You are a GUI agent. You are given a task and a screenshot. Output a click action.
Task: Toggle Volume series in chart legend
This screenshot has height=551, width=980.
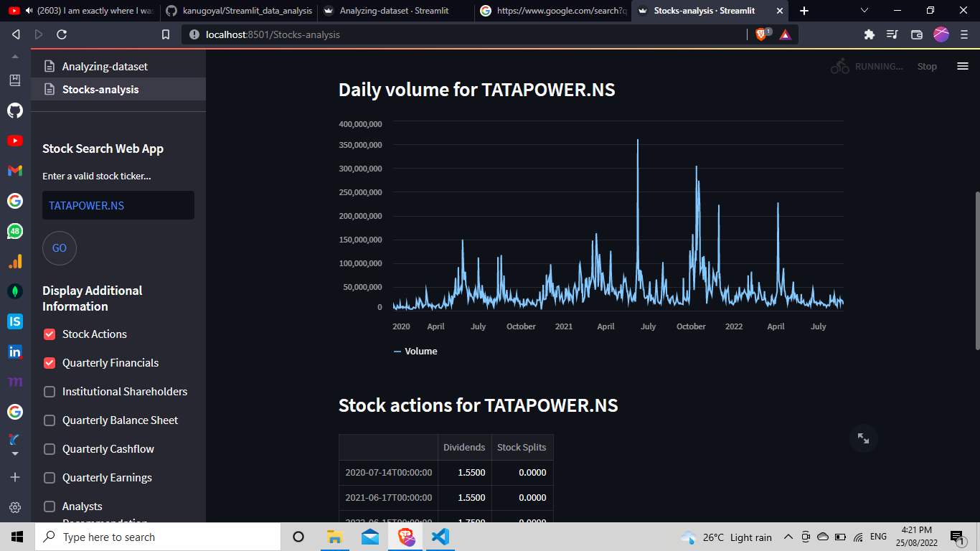(x=415, y=351)
